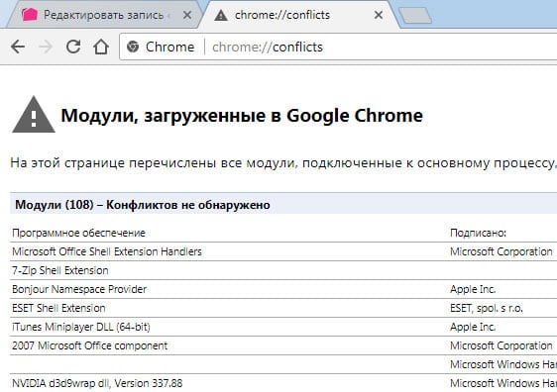The image size is (557, 392).
Task: Click the Подписано: column header
Action: coord(478,233)
